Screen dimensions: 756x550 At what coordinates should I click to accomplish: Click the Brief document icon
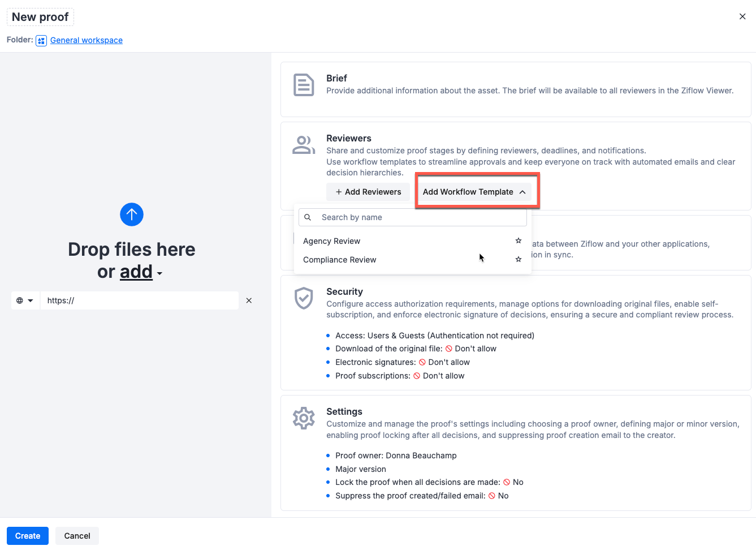tap(304, 85)
